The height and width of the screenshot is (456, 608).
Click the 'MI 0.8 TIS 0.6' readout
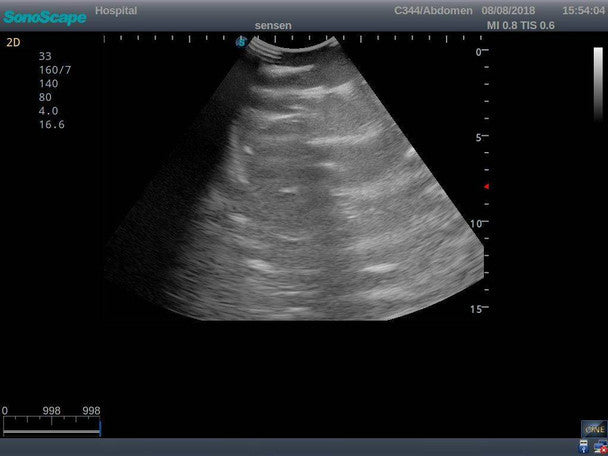coord(520,26)
